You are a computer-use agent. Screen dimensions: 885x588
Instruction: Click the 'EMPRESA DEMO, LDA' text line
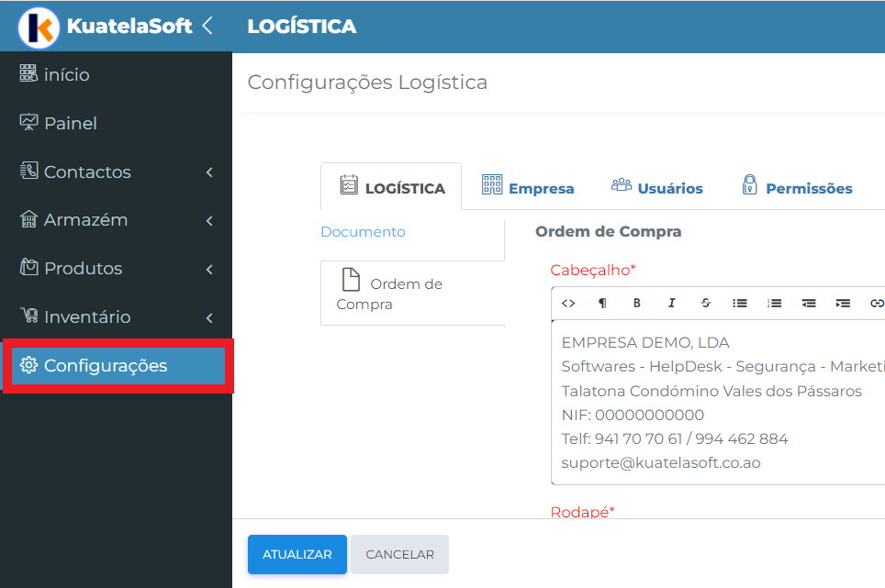pyautogui.click(x=645, y=342)
